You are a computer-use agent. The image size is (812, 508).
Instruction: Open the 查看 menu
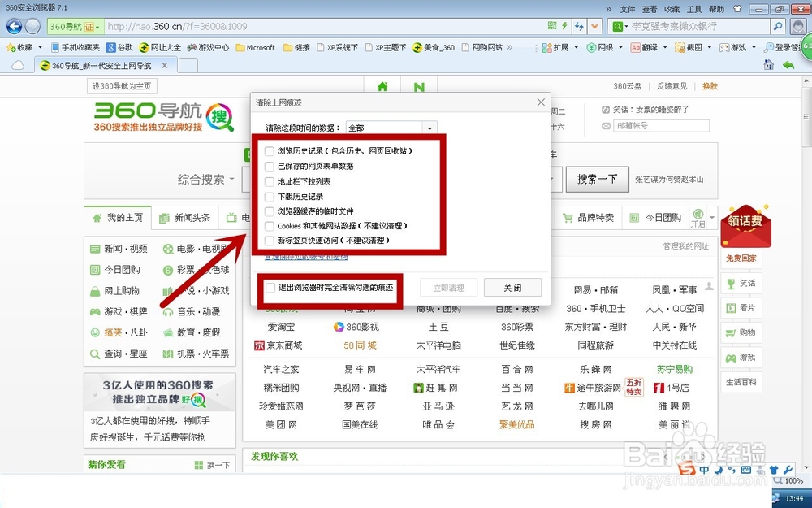coord(650,9)
